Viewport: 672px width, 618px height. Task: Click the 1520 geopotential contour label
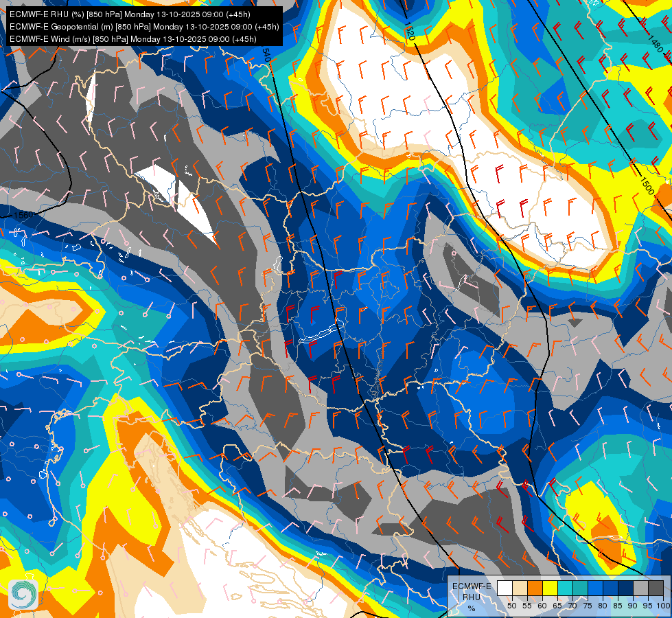[409, 30]
